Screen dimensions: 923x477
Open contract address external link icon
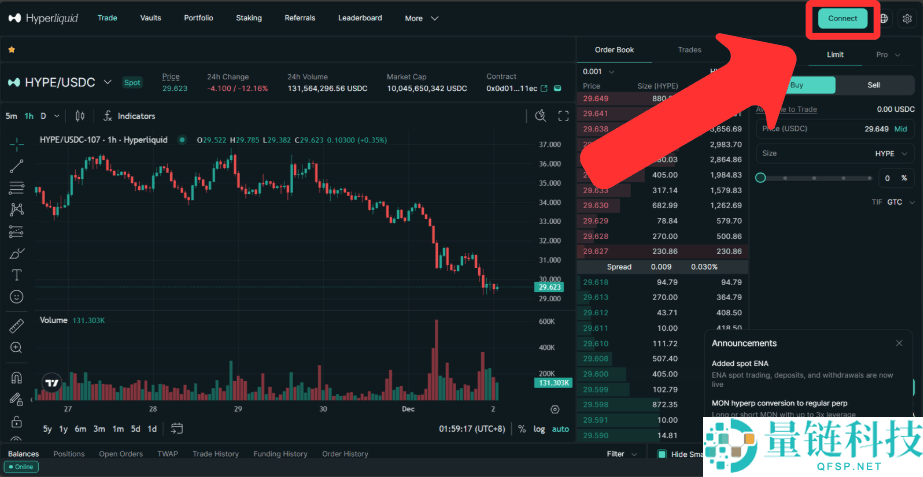544,88
